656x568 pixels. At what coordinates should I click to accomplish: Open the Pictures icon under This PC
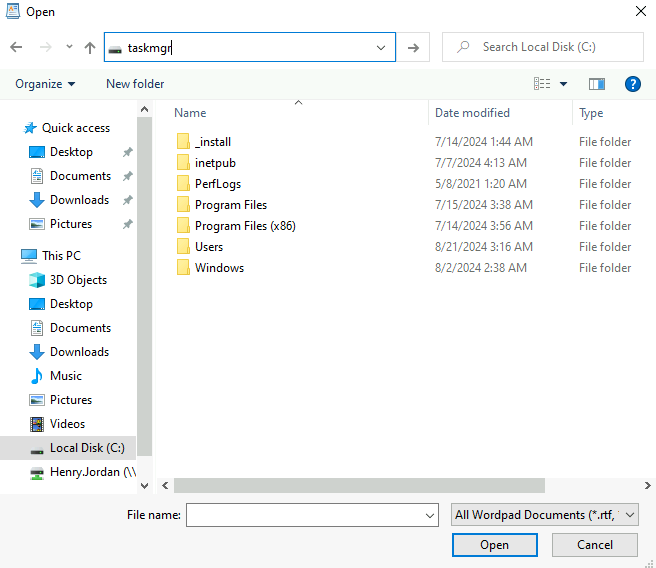pyautogui.click(x=37, y=400)
